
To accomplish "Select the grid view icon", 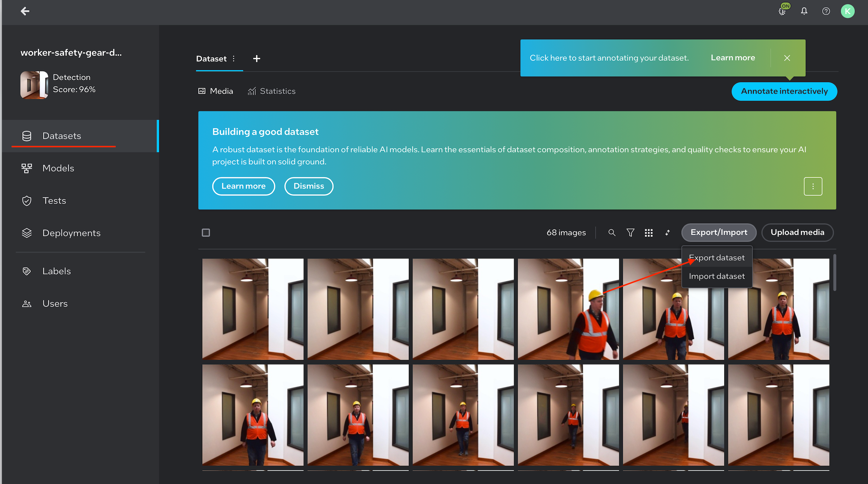I will point(649,232).
